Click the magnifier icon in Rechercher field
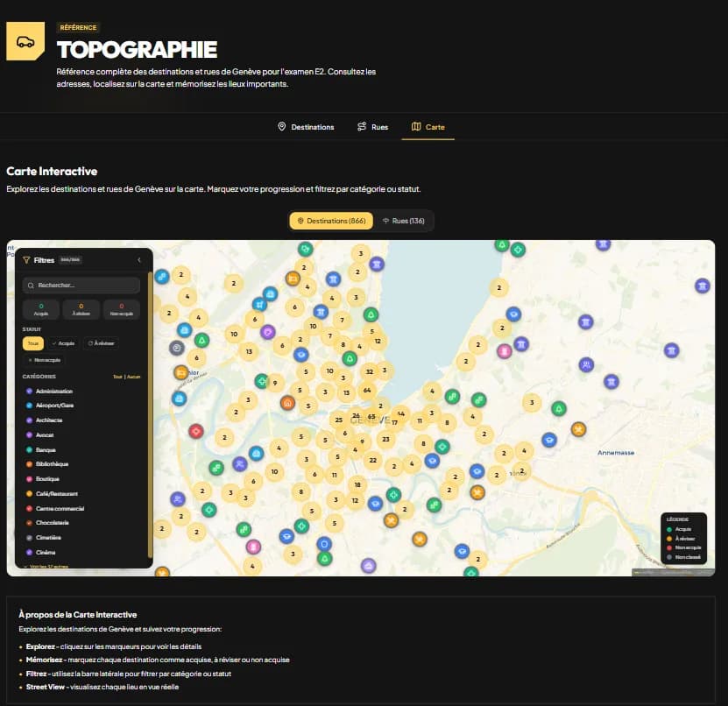The width and height of the screenshot is (728, 706). pyautogui.click(x=31, y=286)
